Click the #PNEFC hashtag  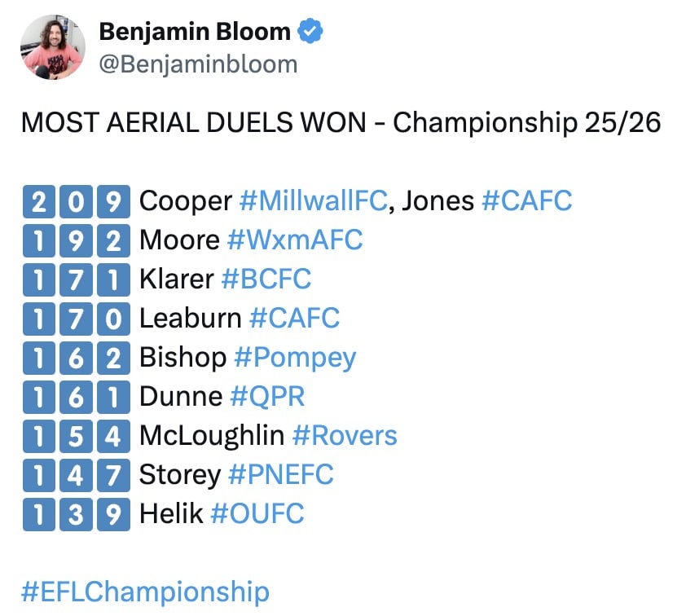281,474
